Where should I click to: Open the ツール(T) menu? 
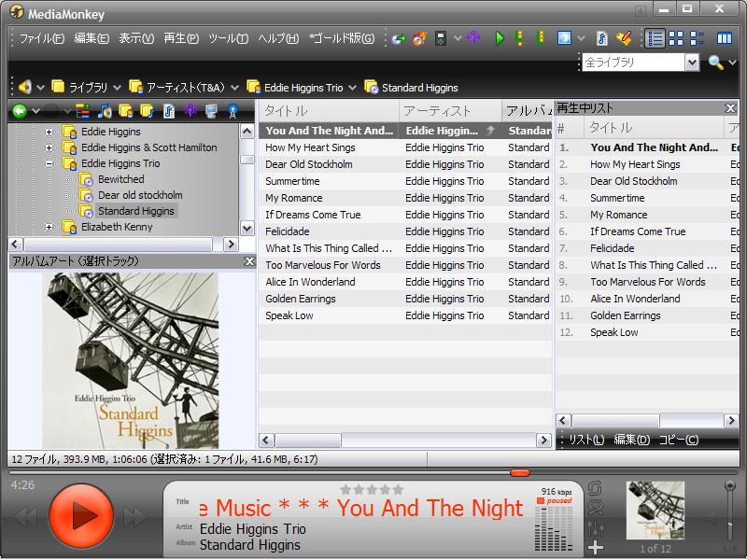pyautogui.click(x=228, y=38)
